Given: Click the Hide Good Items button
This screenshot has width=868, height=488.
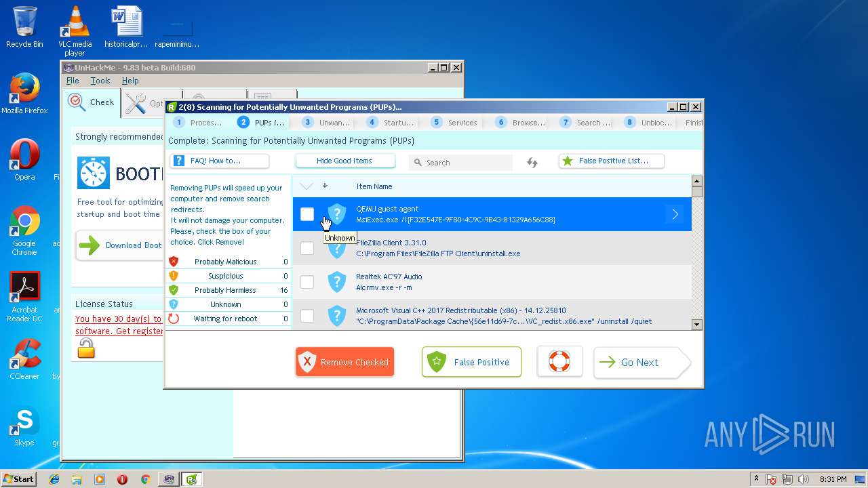Looking at the screenshot, I should pos(345,161).
